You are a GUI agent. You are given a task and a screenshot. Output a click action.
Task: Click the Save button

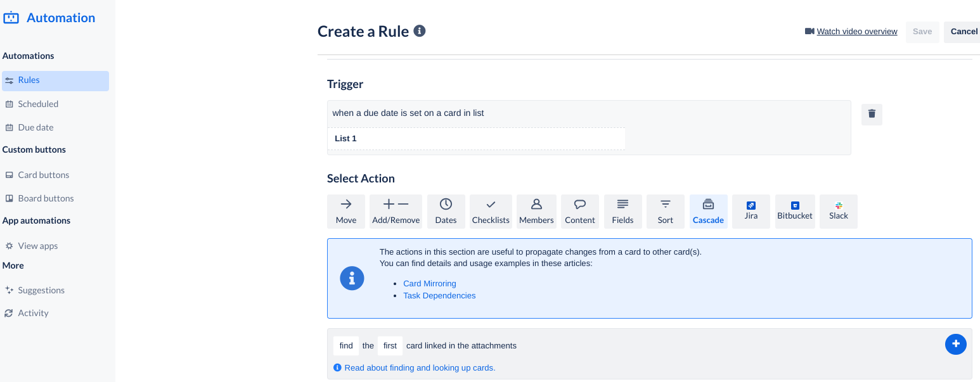pyautogui.click(x=922, y=32)
